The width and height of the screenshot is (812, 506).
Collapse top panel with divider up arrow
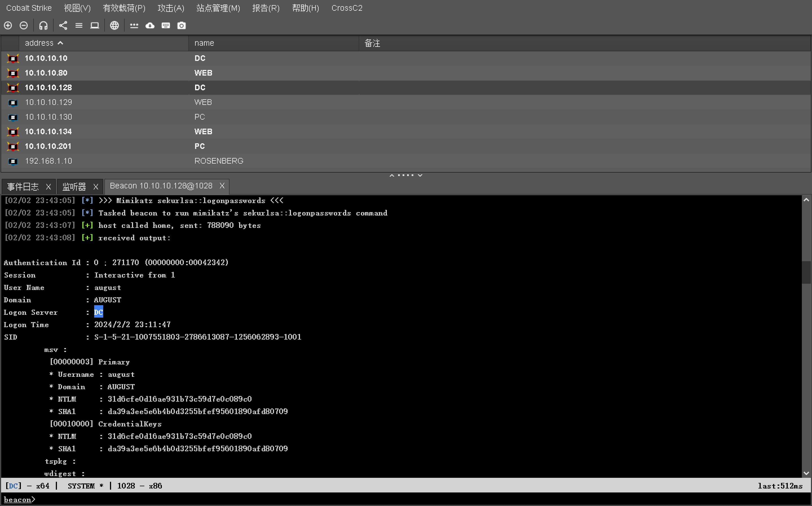(x=392, y=175)
